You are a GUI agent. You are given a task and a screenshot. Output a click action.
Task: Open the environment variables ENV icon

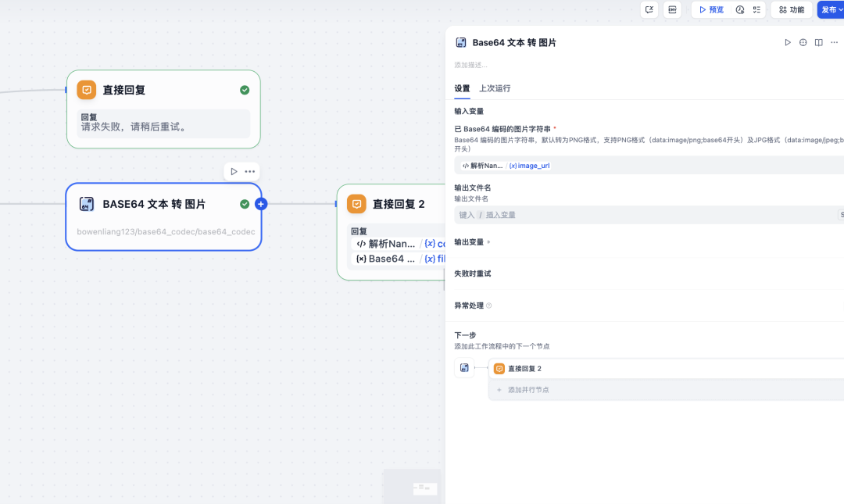pyautogui.click(x=672, y=9)
